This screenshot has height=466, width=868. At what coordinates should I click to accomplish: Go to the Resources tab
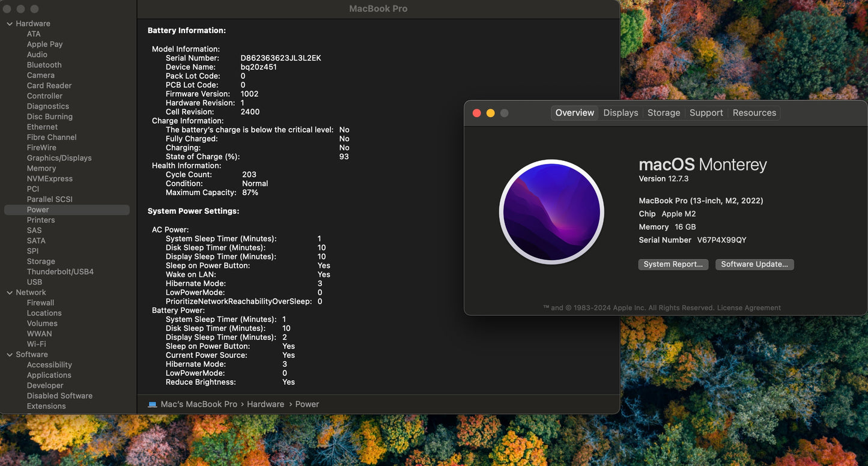(754, 113)
